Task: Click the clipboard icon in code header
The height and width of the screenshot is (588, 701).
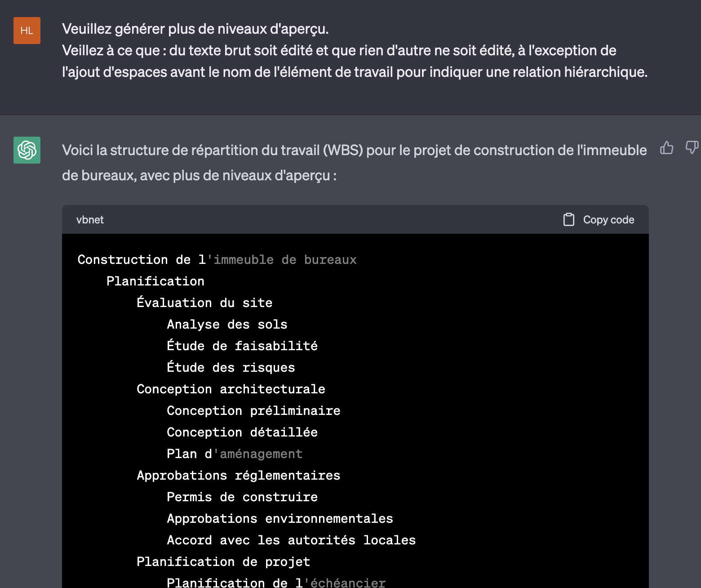Action: [569, 219]
